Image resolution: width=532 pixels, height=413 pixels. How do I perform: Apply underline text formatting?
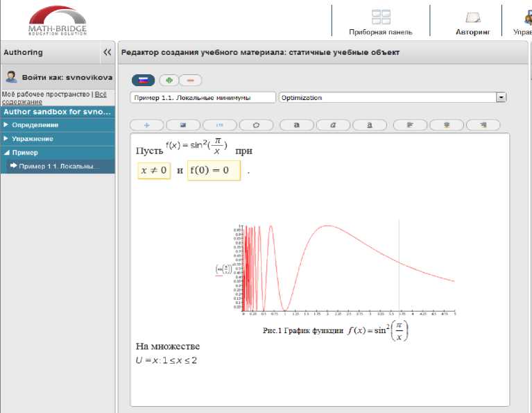point(370,125)
